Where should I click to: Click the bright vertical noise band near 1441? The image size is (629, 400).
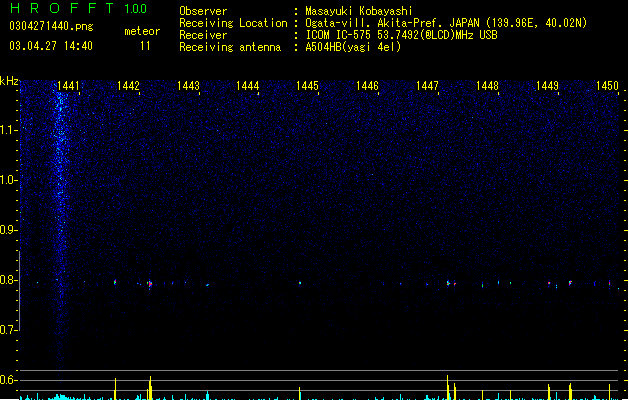point(60,225)
